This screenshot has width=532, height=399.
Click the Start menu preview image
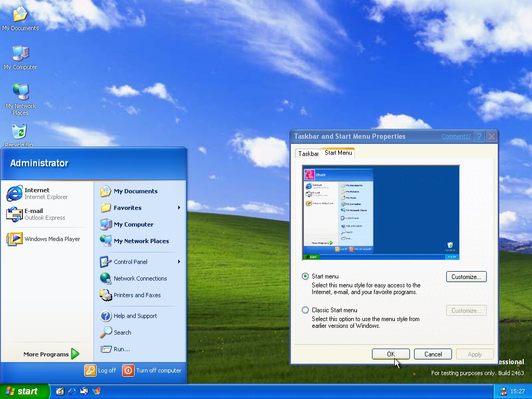coord(381,212)
